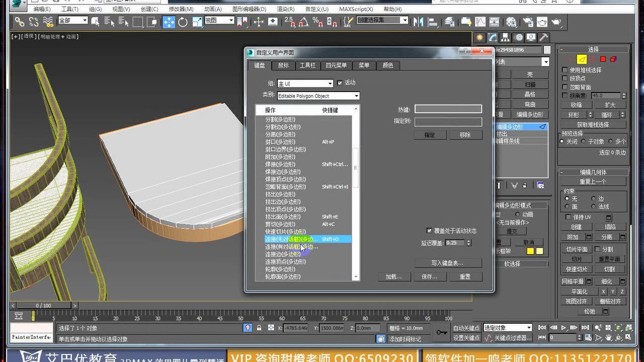The height and width of the screenshot is (362, 644).
Task: Select the Link tool in main toolbar
Action: [19, 22]
